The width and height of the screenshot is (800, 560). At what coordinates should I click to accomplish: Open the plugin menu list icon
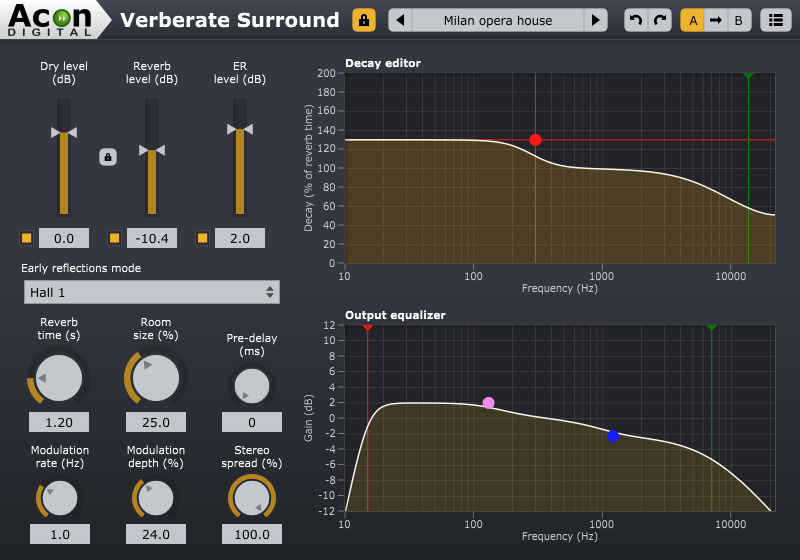pyautogui.click(x=776, y=20)
